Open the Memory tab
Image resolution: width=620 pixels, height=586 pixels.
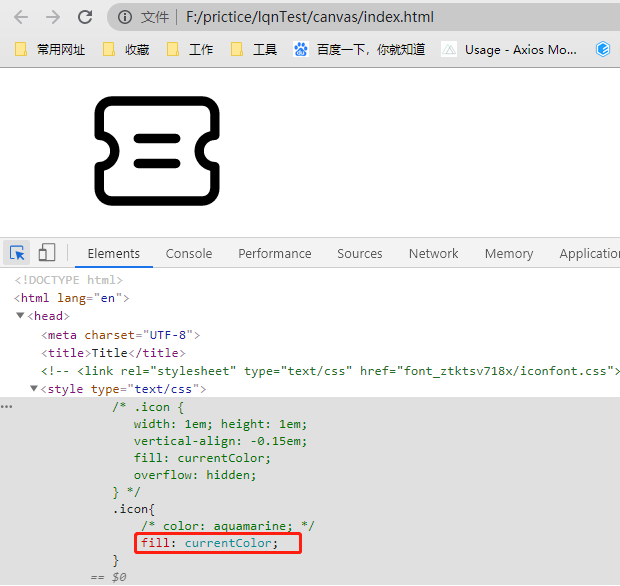click(x=509, y=253)
